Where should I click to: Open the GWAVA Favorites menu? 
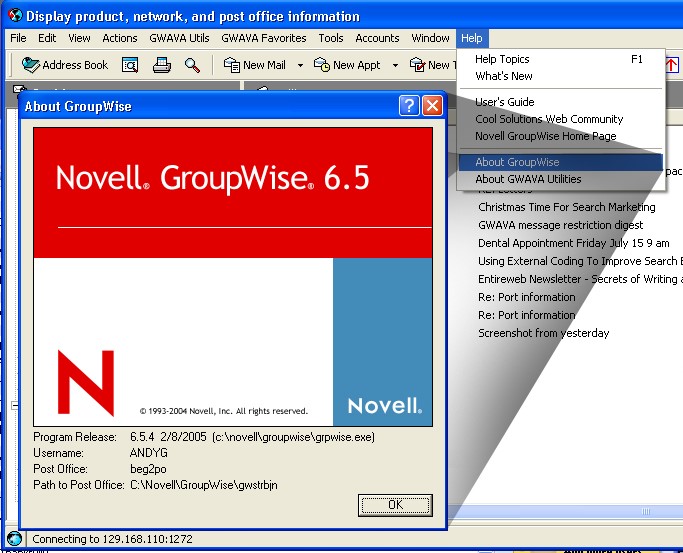[x=264, y=38]
